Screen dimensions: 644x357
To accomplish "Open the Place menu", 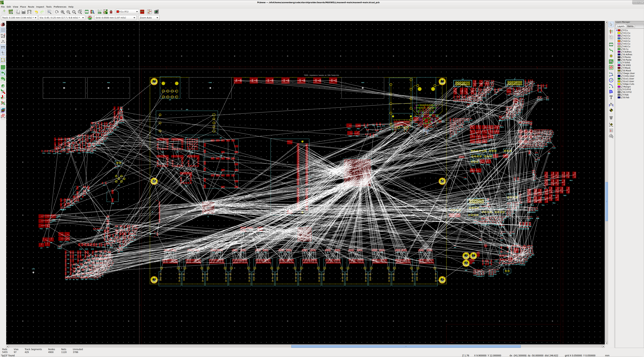I will coord(23,7).
